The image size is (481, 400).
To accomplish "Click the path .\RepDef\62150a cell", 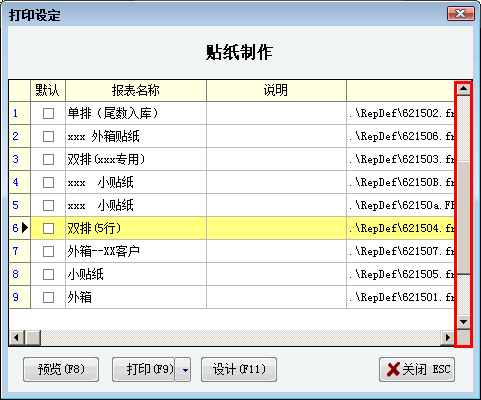I will [x=401, y=205].
